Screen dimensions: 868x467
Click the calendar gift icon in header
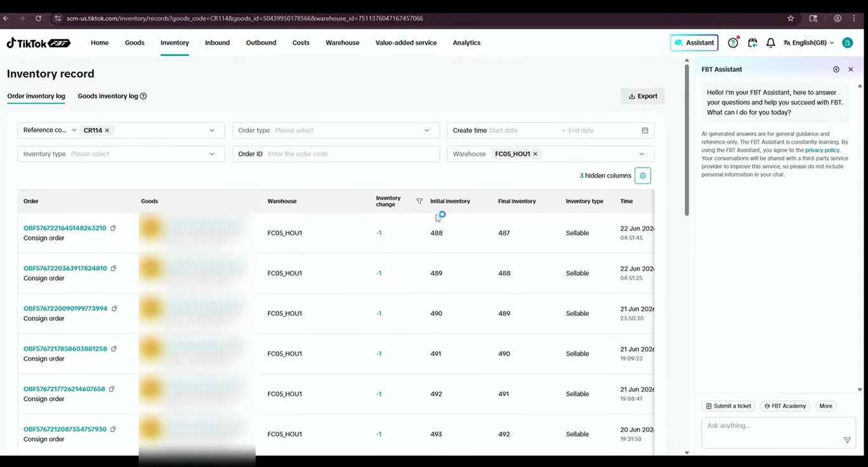752,43
